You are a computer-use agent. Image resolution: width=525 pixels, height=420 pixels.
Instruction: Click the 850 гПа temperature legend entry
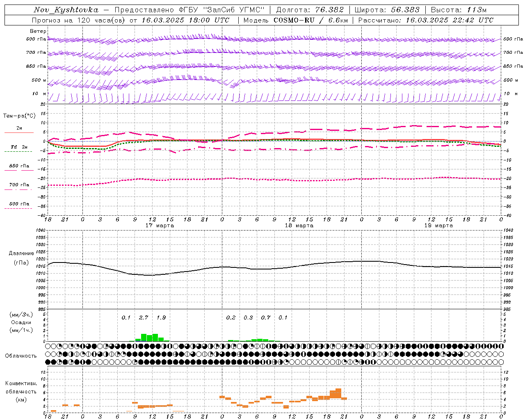[19, 166]
